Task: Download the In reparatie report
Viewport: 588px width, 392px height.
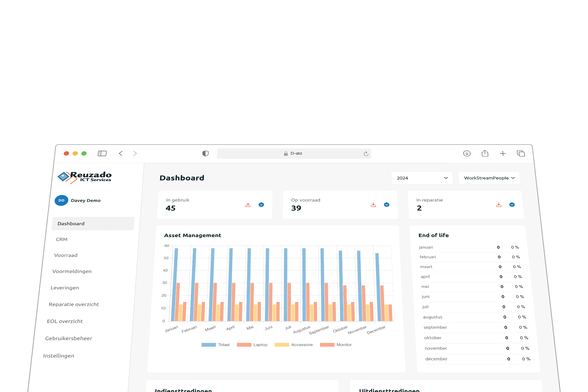Action: pos(499,205)
